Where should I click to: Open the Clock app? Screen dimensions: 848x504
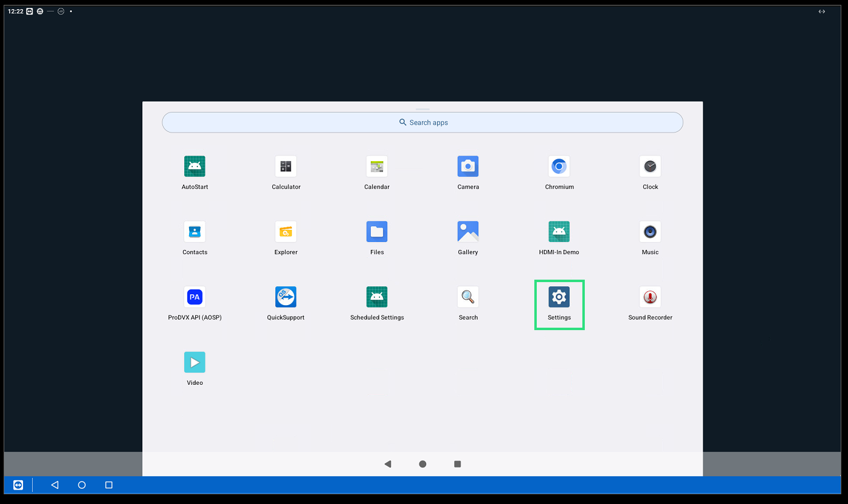tap(650, 166)
